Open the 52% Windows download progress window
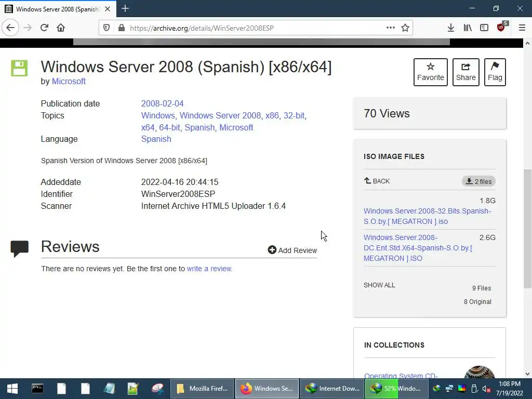The width and height of the screenshot is (532, 399). (397, 389)
